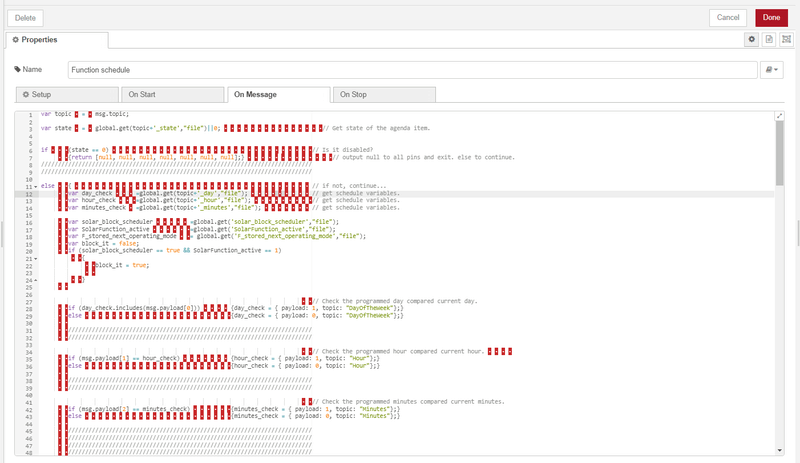
Task: Click comment 'Check the programmed hour compared current hour.'
Action: (x=398, y=351)
